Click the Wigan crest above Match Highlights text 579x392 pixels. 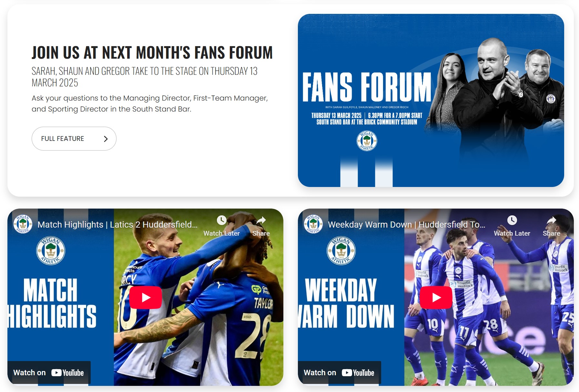51,251
